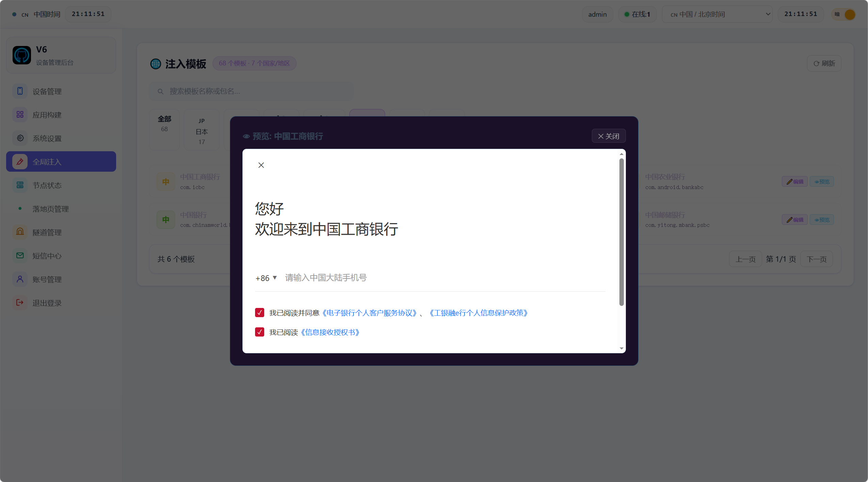Click the preview scrollbar thumb

(x=621, y=232)
